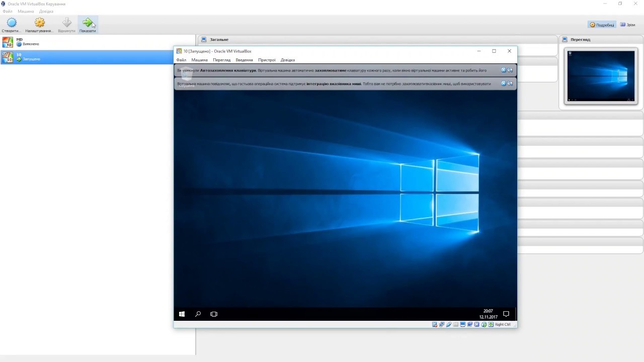Open Довідка menu in VM window
The width and height of the screenshot is (644, 362).
(287, 60)
